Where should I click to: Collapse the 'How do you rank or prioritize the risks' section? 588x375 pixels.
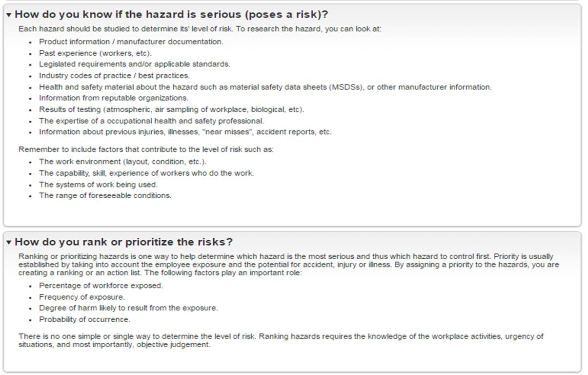coord(10,242)
